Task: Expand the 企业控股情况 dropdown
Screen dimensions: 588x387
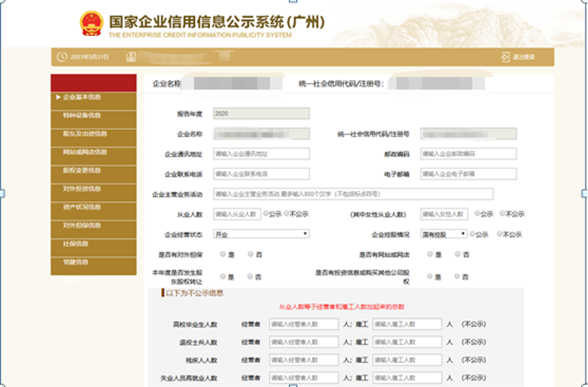Action: coord(444,234)
